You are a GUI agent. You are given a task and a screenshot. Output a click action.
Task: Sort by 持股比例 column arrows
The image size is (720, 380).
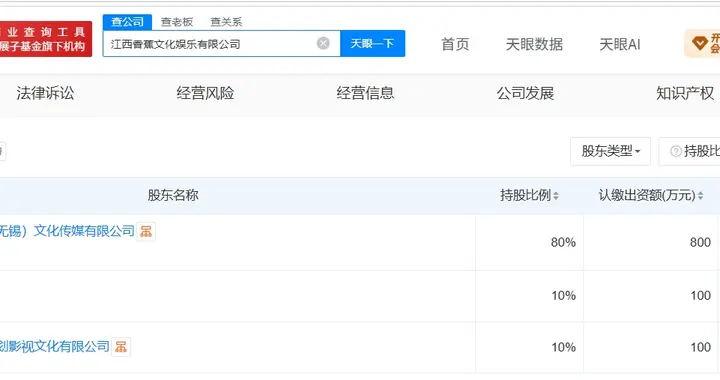click(x=556, y=196)
